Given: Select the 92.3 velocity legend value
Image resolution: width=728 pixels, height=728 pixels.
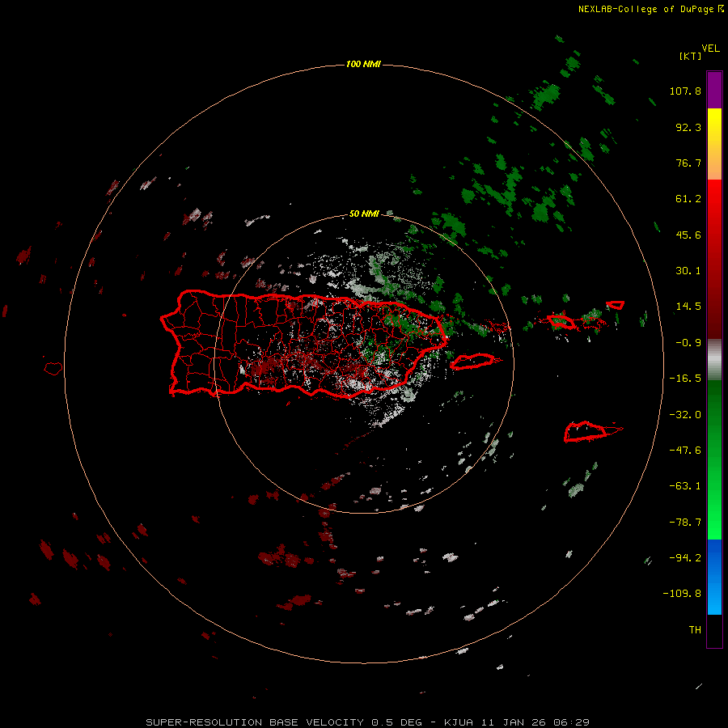Looking at the screenshot, I should (688, 127).
